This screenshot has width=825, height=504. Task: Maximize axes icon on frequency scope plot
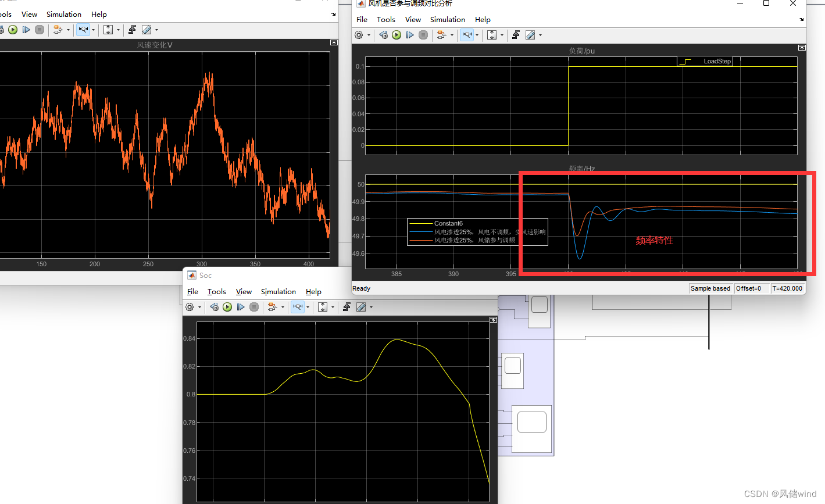[802, 48]
